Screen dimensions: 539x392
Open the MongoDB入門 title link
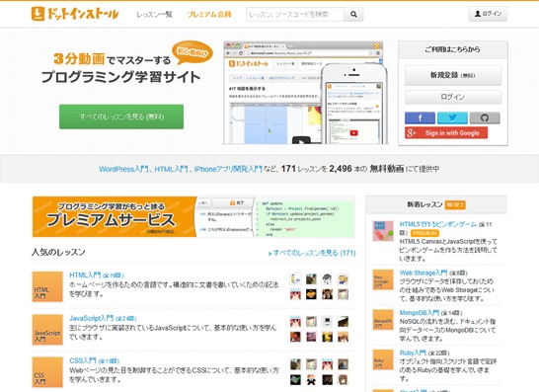click(419, 313)
